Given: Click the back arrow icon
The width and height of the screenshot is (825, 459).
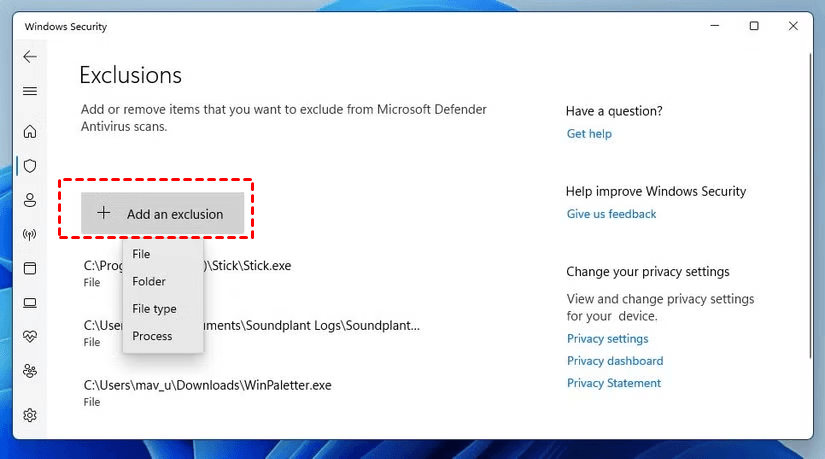Looking at the screenshot, I should 30,57.
